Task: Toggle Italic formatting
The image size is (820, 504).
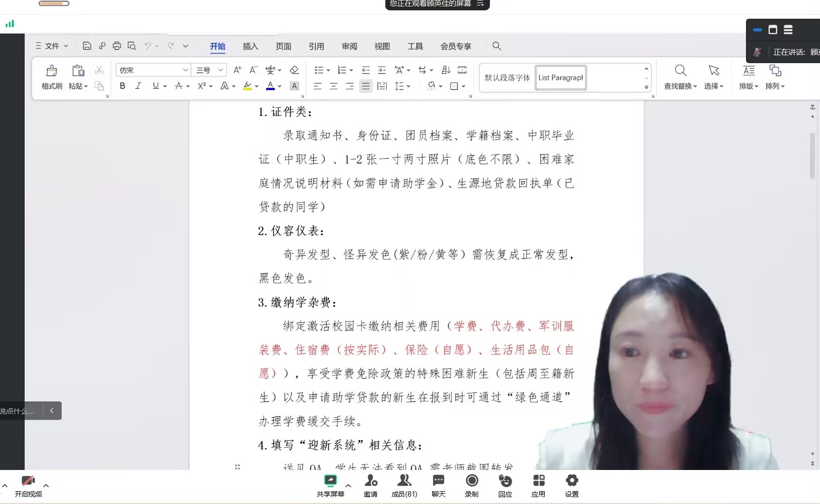Action: point(138,86)
